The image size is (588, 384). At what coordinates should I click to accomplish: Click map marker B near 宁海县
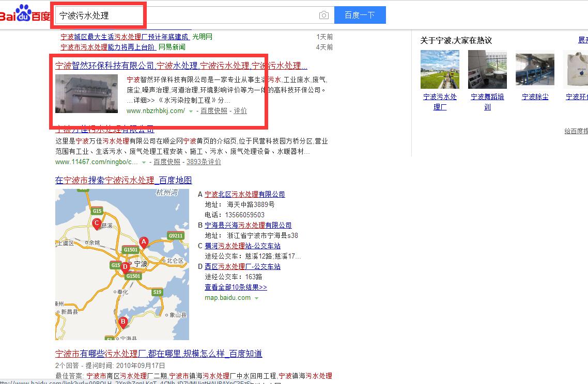(x=123, y=323)
